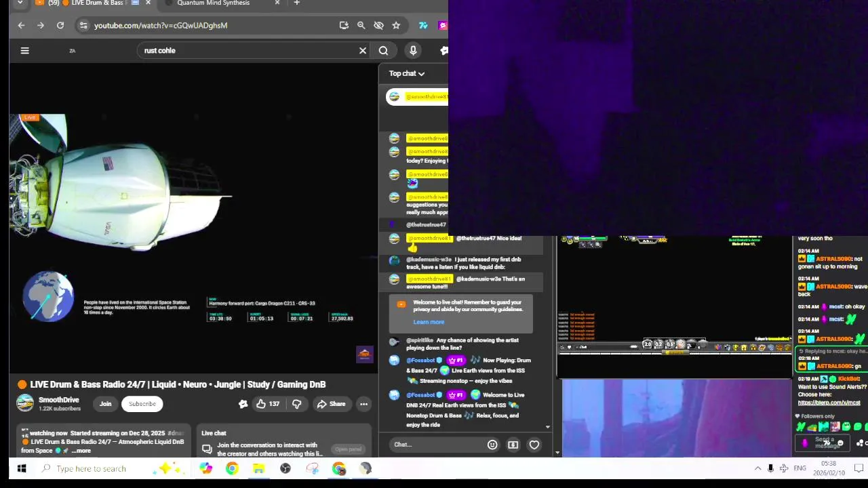
Task: Click the Super Chat dollar icon
Action: pos(513,445)
